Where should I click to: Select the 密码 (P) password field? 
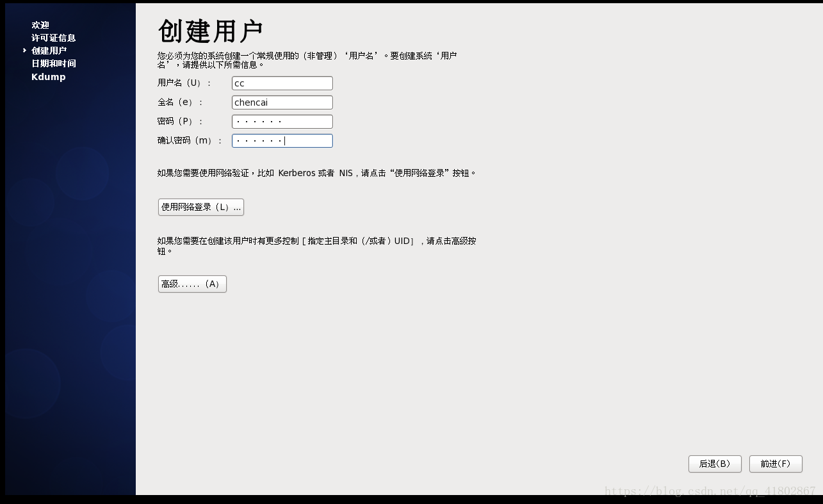[x=282, y=122]
